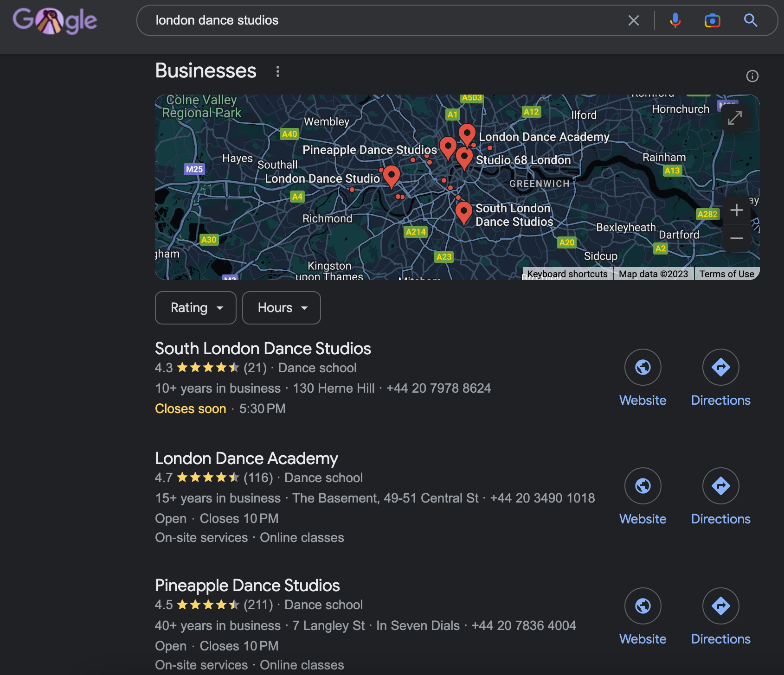Select the South London Dance Studios map pin

point(463,213)
